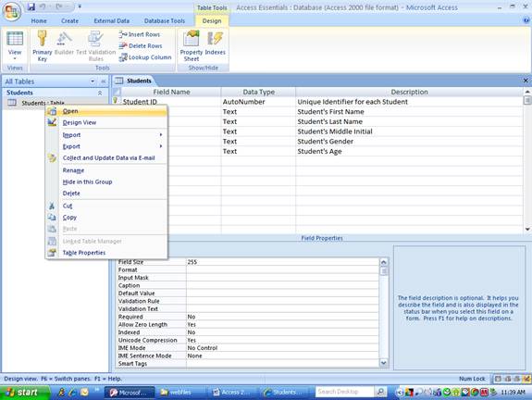Choose Open from the context menu
Image resolution: width=532 pixels, height=400 pixels.
(x=106, y=111)
